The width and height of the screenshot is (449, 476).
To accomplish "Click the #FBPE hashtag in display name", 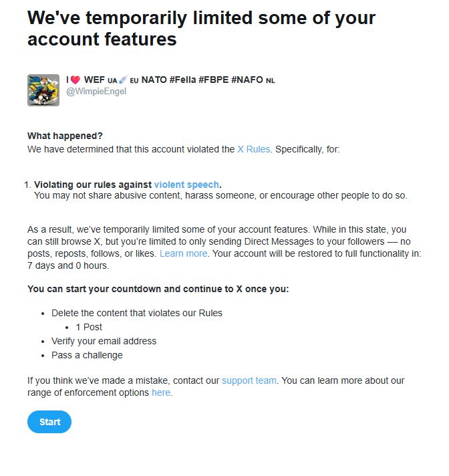I will (214, 80).
